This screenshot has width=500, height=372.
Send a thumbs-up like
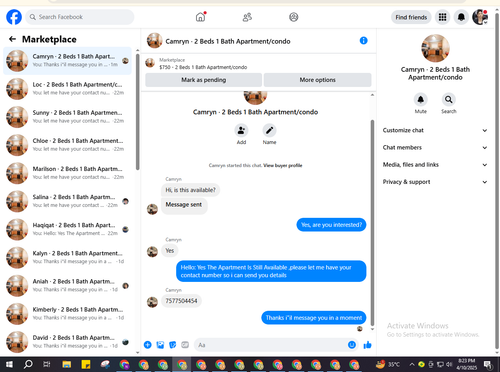click(367, 345)
